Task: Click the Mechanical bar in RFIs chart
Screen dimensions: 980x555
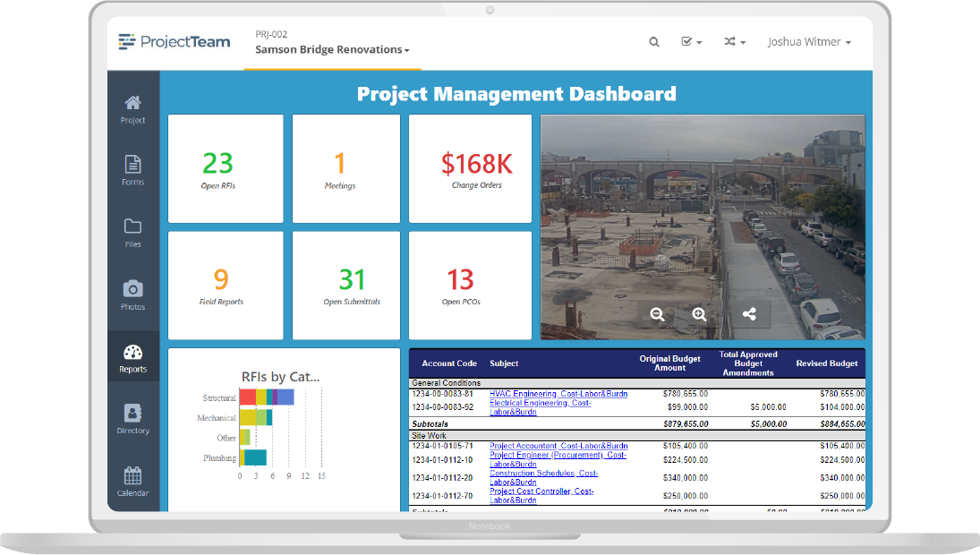Action: click(x=256, y=417)
